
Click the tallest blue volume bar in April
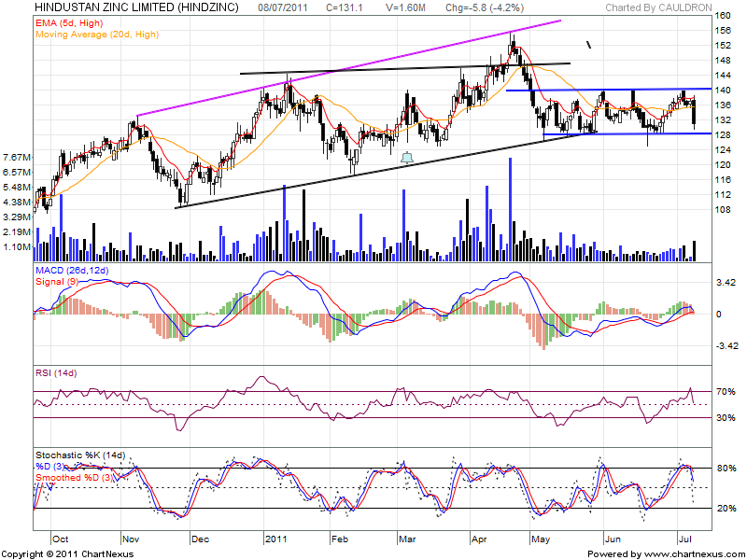click(x=510, y=207)
